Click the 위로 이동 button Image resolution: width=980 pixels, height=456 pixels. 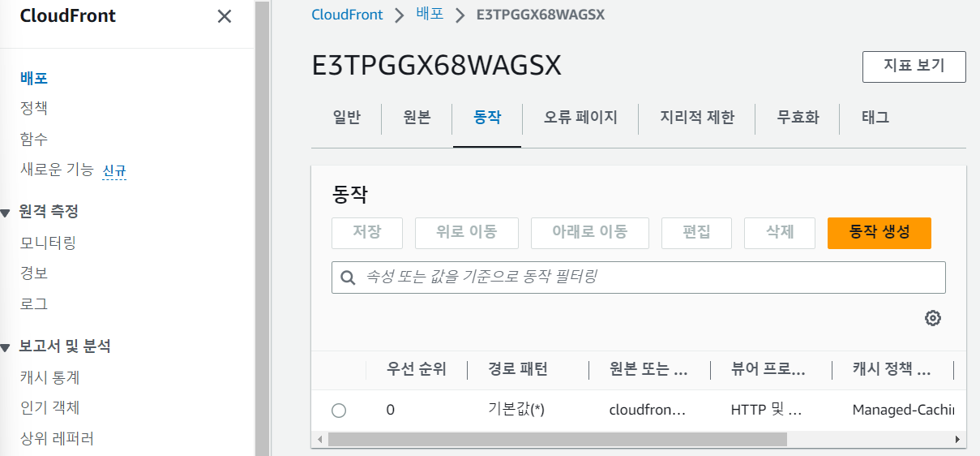coord(466,233)
